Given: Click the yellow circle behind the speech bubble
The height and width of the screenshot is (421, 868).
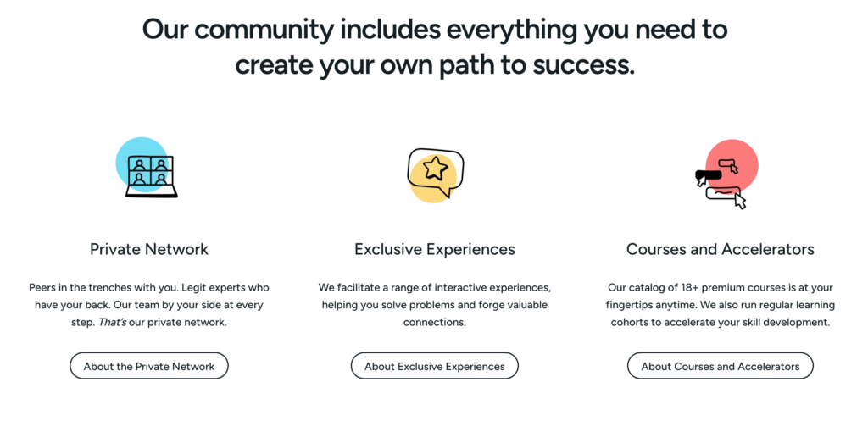Looking at the screenshot, I should click(433, 180).
